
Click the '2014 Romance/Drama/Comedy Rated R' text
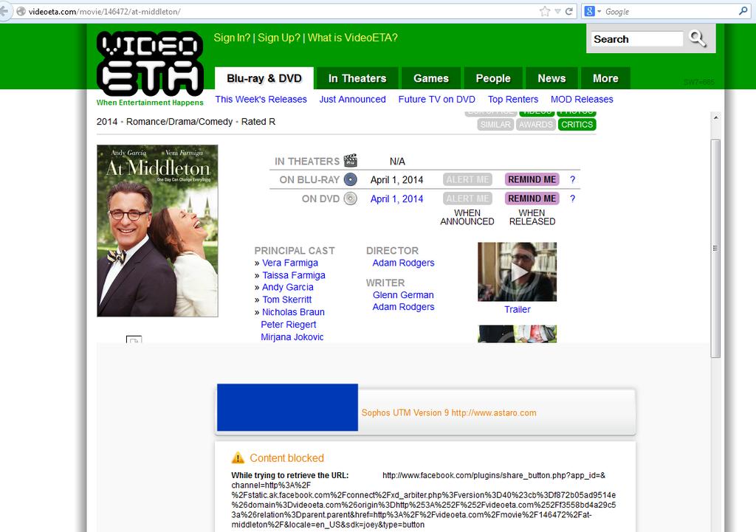(186, 122)
